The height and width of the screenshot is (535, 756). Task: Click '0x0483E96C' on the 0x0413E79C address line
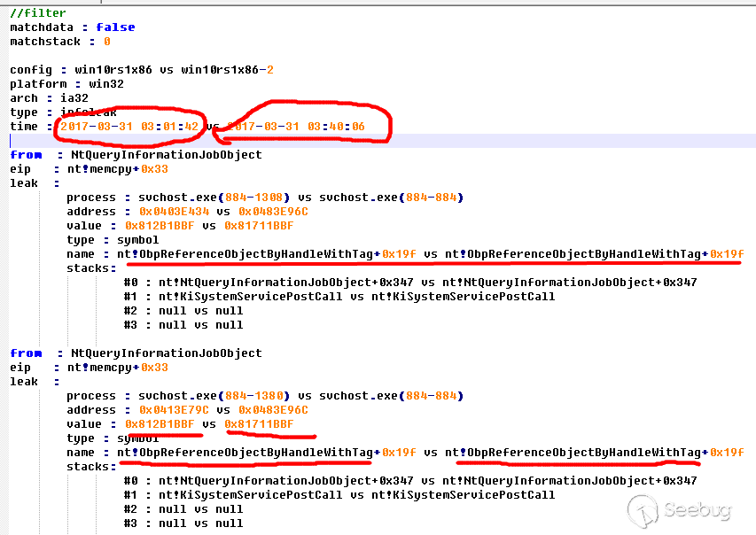pos(273,410)
